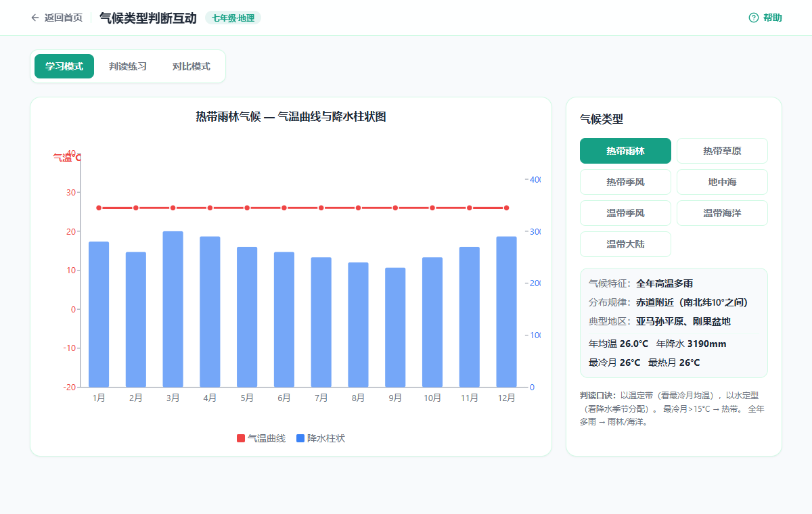Image resolution: width=812 pixels, height=514 pixels.
Task: Click the back arrow icon beside 返回首页
Action: 35,18
